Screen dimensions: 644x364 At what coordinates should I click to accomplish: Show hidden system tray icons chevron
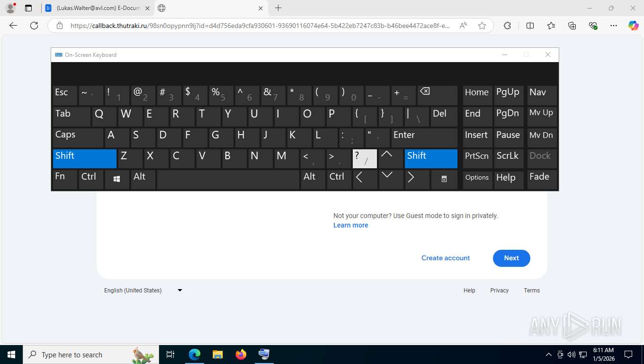[549, 355]
